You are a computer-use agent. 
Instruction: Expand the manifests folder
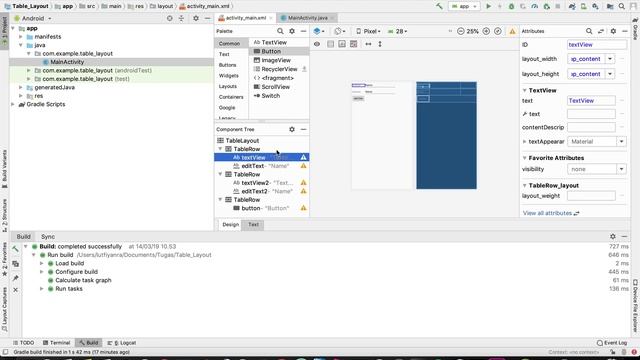[x=21, y=37]
